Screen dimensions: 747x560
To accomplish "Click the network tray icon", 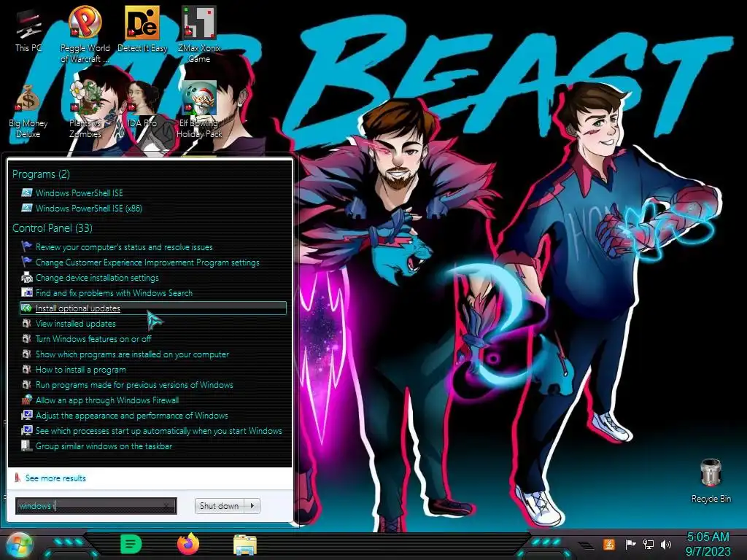I will (648, 544).
